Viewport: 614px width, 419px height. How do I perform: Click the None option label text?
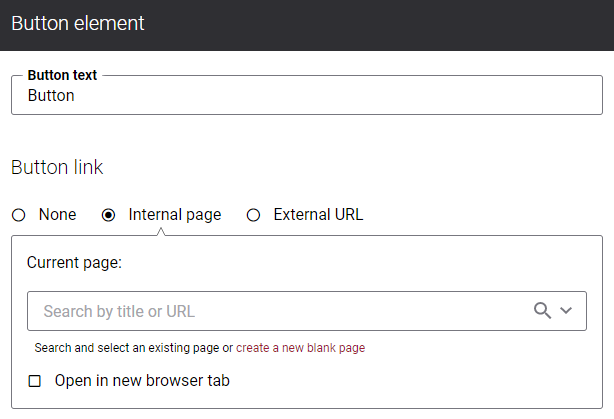[x=58, y=215]
